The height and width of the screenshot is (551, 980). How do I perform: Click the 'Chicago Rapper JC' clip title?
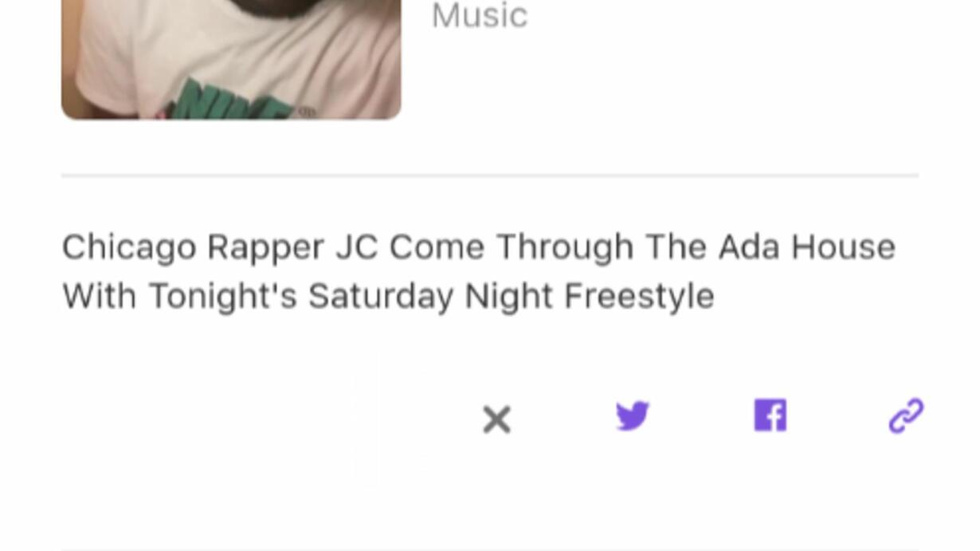(x=479, y=271)
